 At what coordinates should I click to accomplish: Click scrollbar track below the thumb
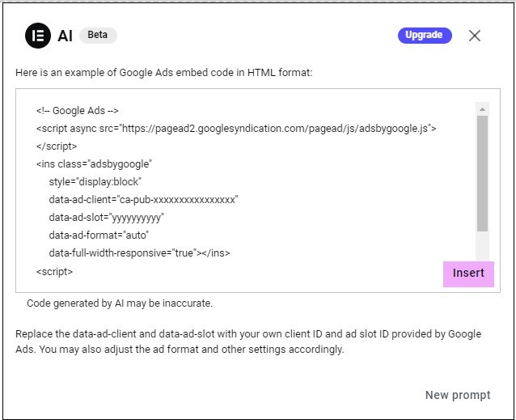[482, 245]
